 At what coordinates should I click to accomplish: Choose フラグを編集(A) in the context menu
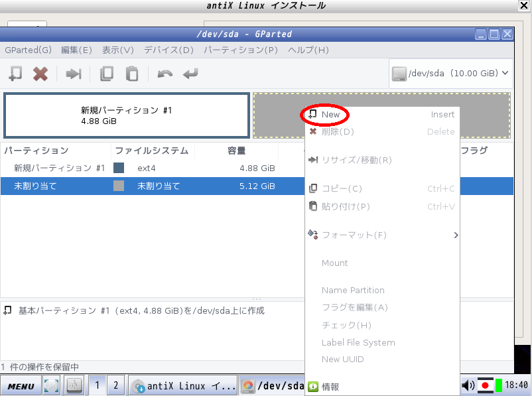(x=382, y=307)
